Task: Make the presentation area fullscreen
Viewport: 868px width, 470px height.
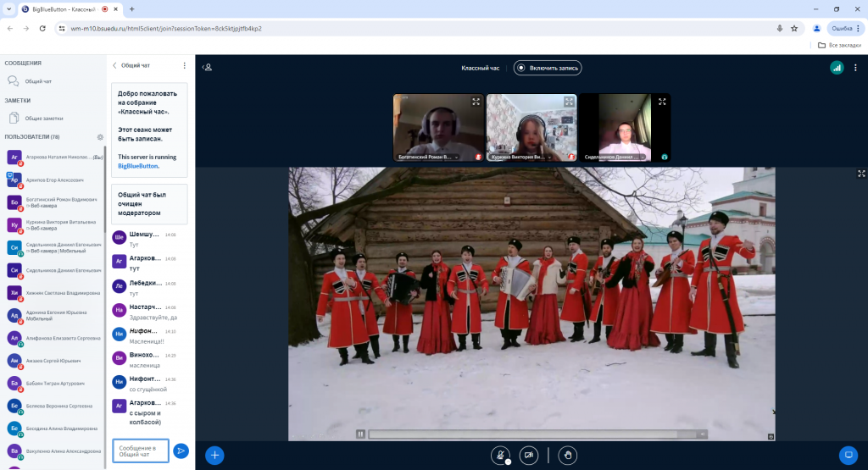Action: [861, 174]
